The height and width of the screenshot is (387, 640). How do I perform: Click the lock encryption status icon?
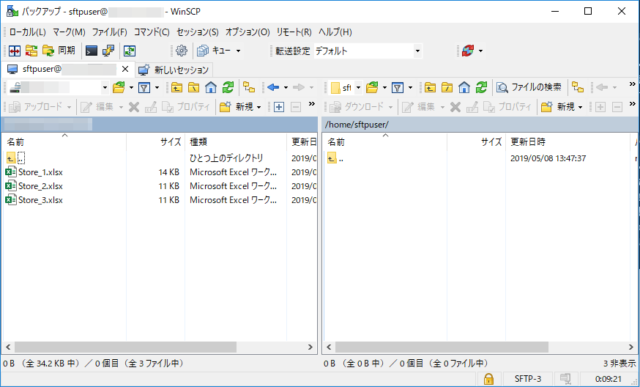(x=489, y=379)
